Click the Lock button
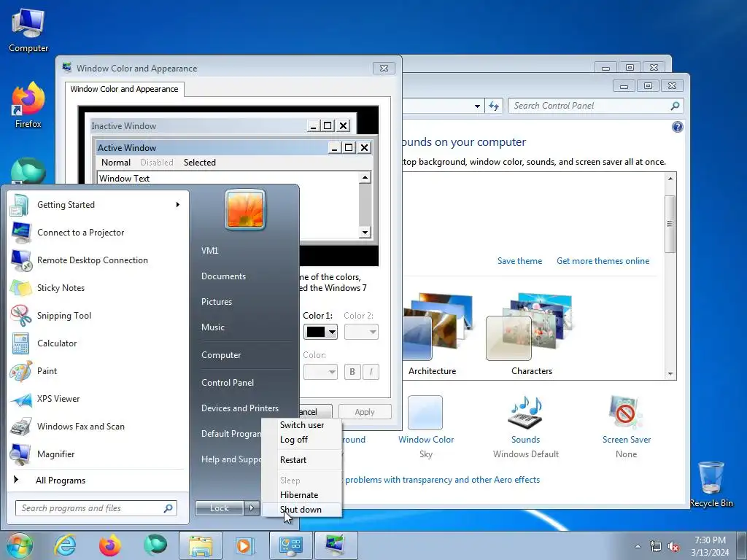The width and height of the screenshot is (747, 560). click(x=220, y=508)
